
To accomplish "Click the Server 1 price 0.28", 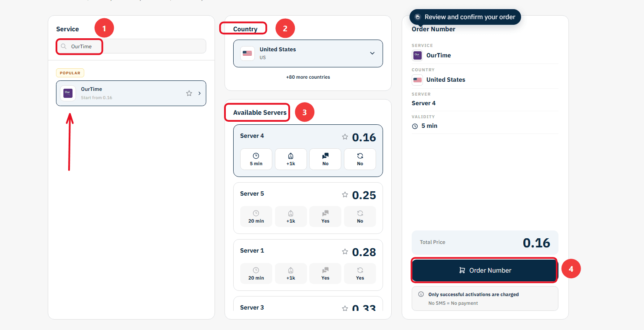I will pyautogui.click(x=364, y=252).
